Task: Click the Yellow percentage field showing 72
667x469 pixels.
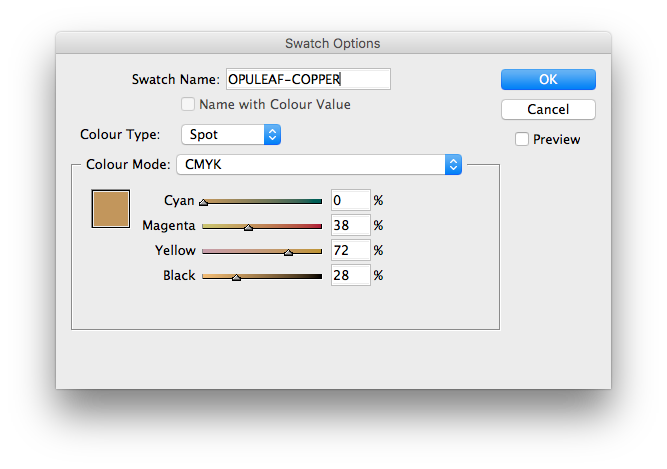Action: pyautogui.click(x=350, y=250)
